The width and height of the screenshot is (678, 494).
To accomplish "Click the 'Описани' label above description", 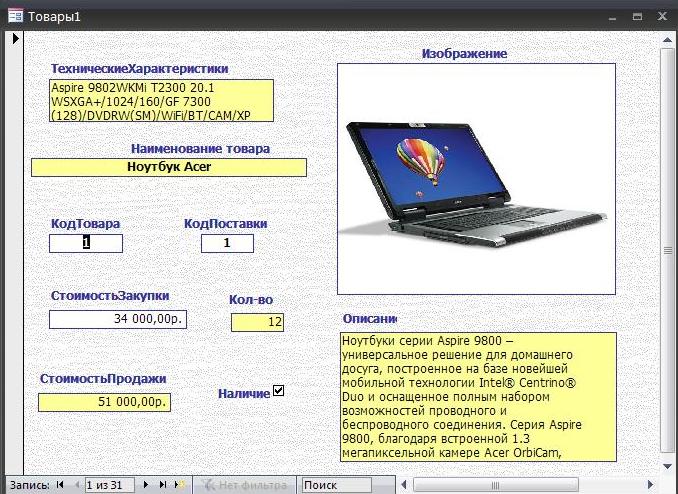I will click(x=370, y=319).
